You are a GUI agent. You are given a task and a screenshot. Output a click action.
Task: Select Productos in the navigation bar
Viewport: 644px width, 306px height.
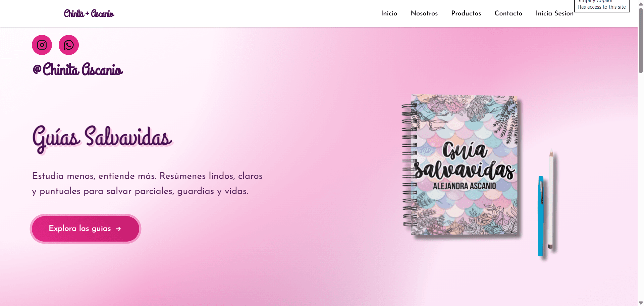[466, 13]
